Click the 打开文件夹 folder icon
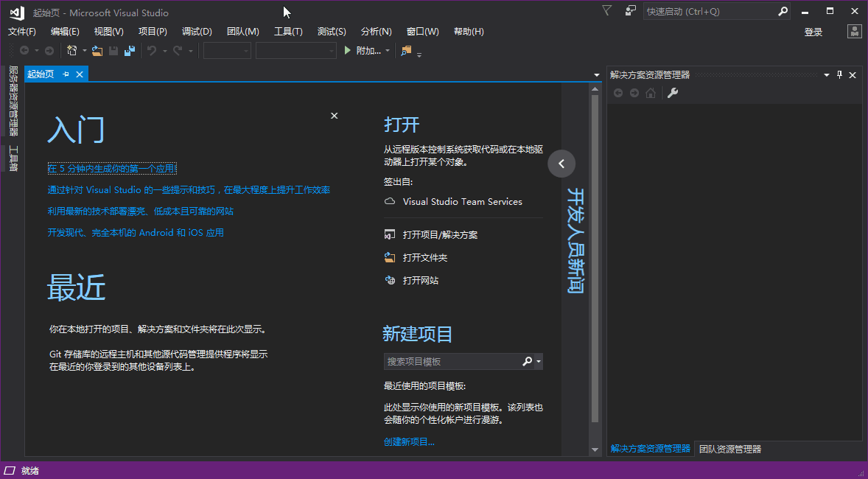 390,257
